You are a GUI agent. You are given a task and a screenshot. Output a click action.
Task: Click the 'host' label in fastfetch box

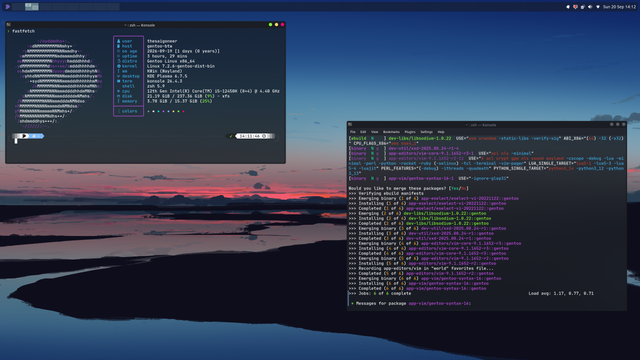(x=127, y=46)
